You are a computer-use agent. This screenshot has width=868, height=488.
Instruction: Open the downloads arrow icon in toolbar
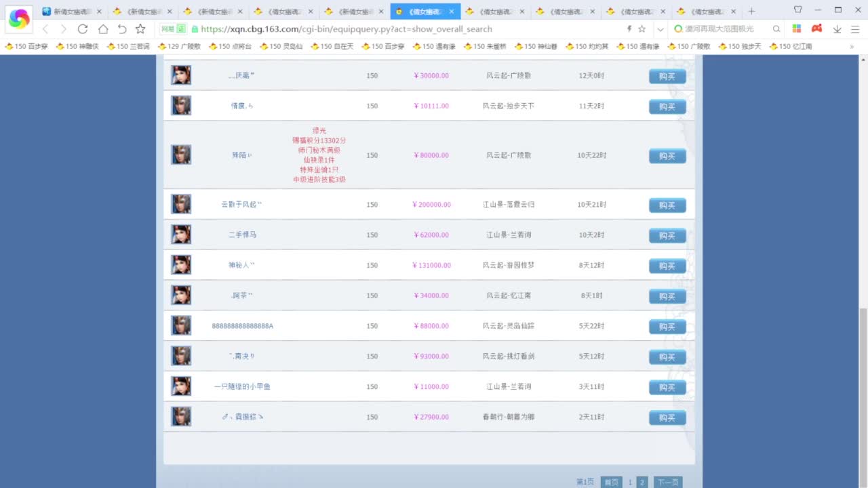[x=837, y=29]
